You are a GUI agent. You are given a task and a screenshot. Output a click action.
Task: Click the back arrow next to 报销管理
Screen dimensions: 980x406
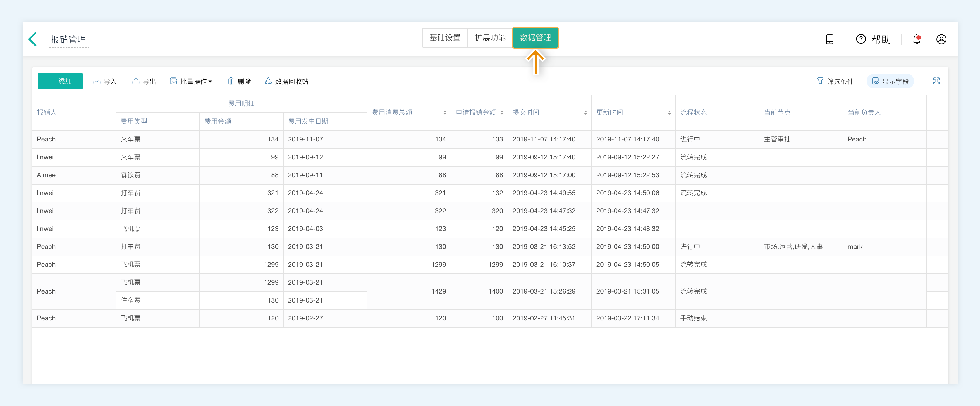point(33,39)
